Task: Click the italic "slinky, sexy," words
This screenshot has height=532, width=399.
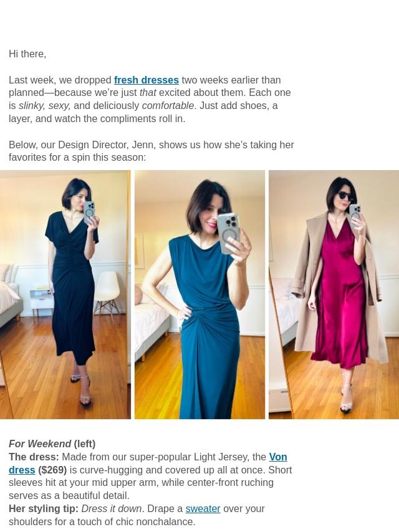Action: click(44, 106)
